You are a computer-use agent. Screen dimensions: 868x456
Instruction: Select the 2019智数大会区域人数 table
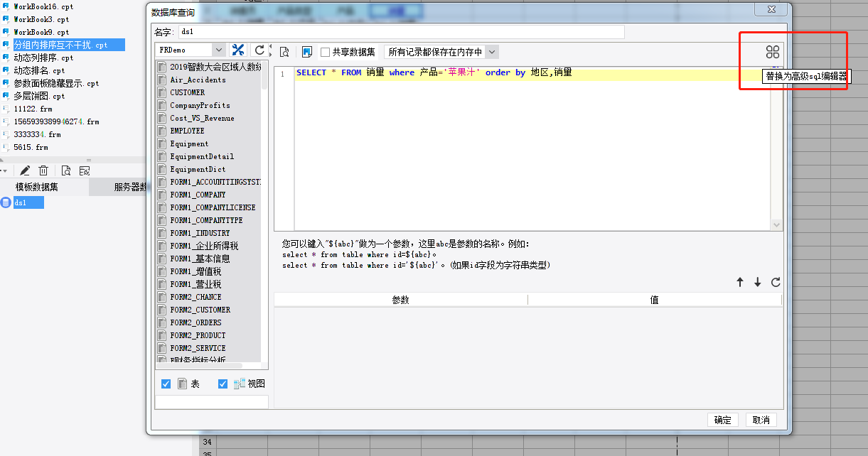pyautogui.click(x=215, y=67)
